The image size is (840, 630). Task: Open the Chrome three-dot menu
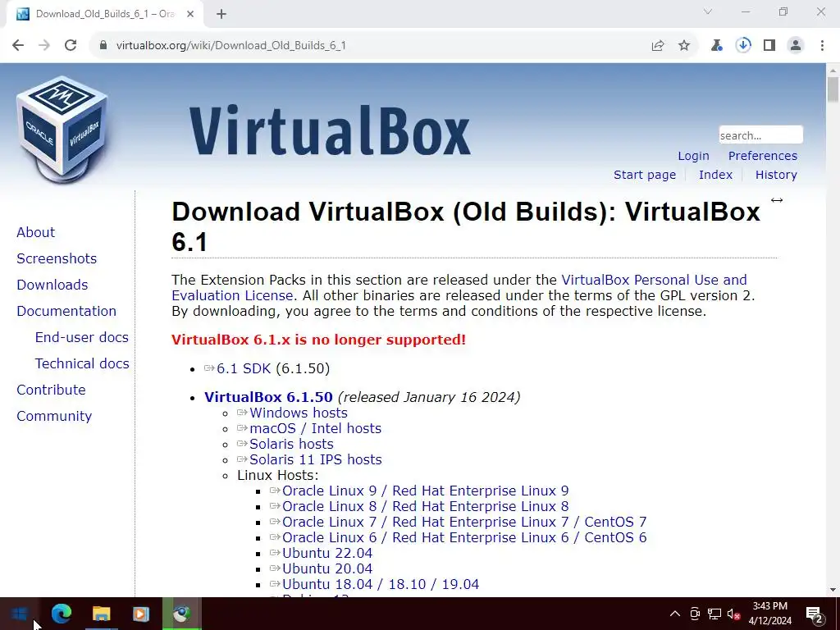click(x=822, y=46)
